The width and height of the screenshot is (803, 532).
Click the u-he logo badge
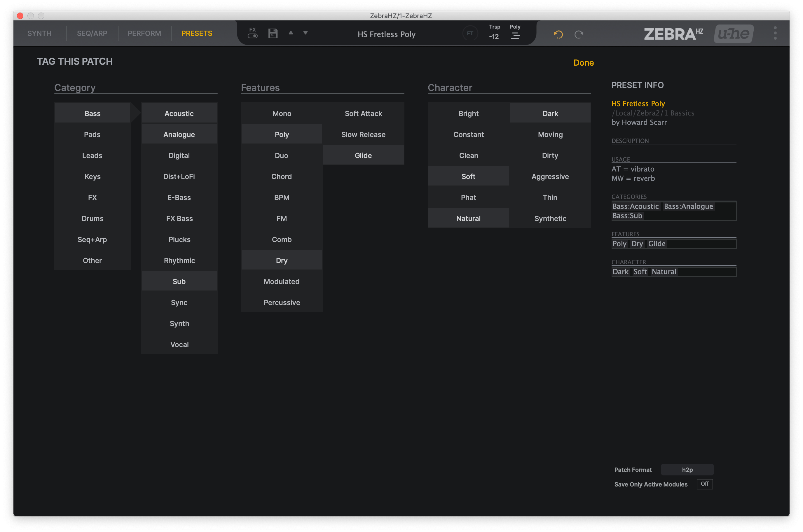tap(734, 34)
